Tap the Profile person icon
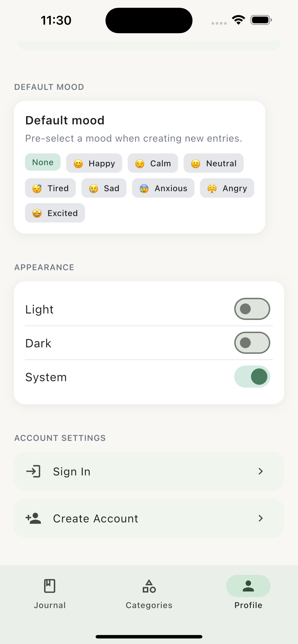 [x=248, y=586]
